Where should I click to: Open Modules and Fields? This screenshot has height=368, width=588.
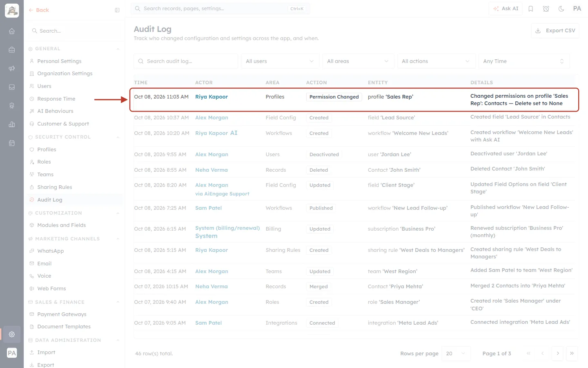(61, 225)
